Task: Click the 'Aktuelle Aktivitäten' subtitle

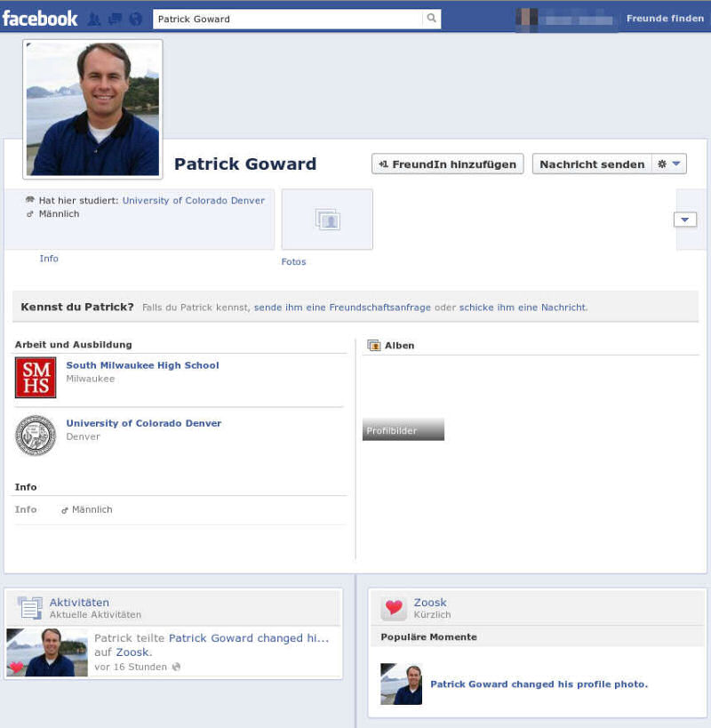Action: (95, 615)
